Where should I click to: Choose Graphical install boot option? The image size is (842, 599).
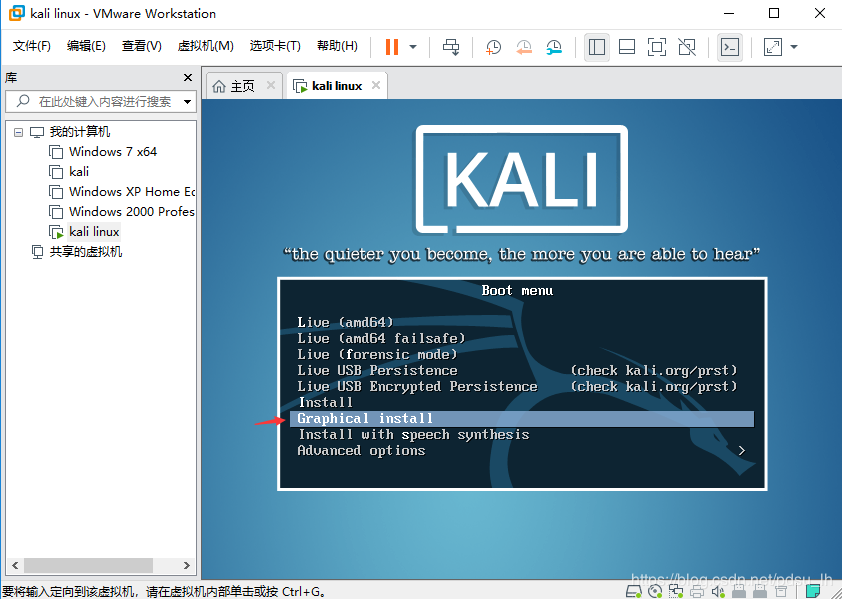(522, 419)
